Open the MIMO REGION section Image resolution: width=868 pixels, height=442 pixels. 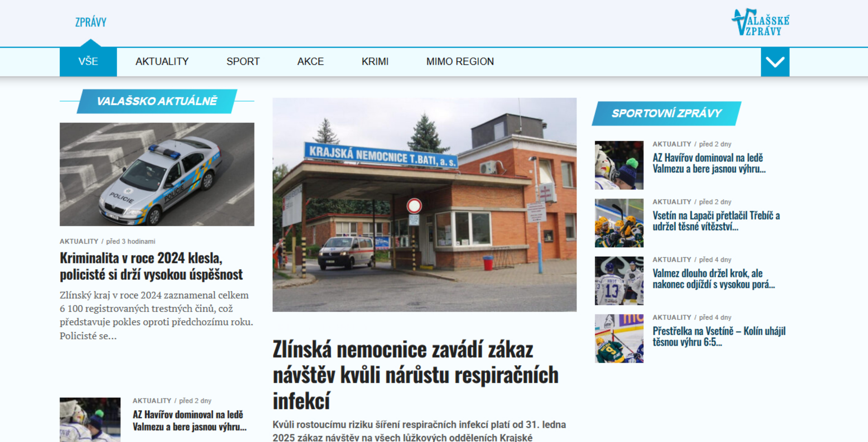(460, 61)
